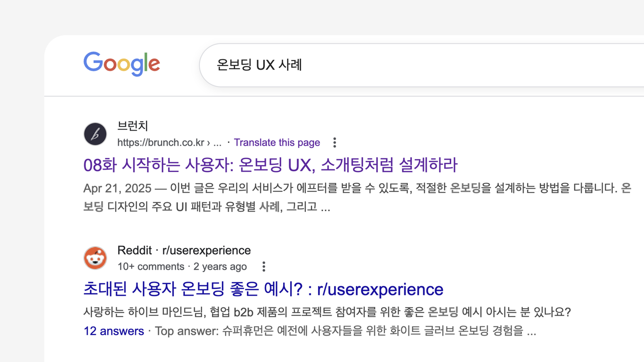644x362 pixels.
Task: Open the 08화 시작하는 사용자 result title
Action: tap(270, 165)
